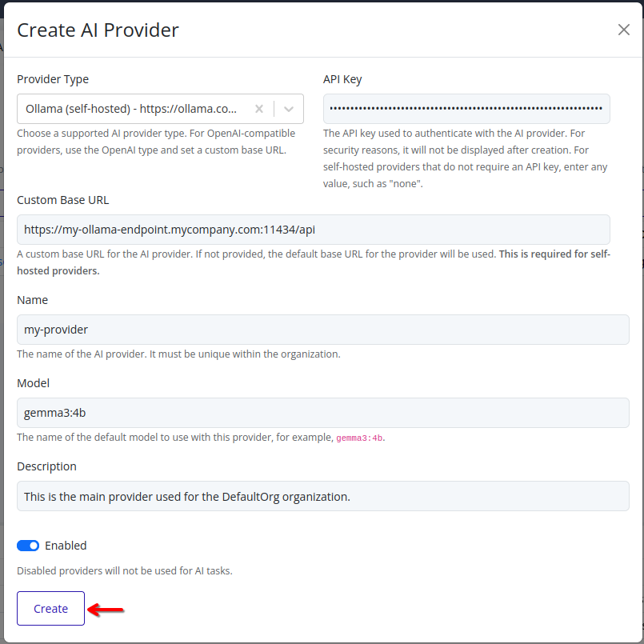The width and height of the screenshot is (644, 644).
Task: Click the Model field showing gemma3:4b
Action: tap(322, 412)
